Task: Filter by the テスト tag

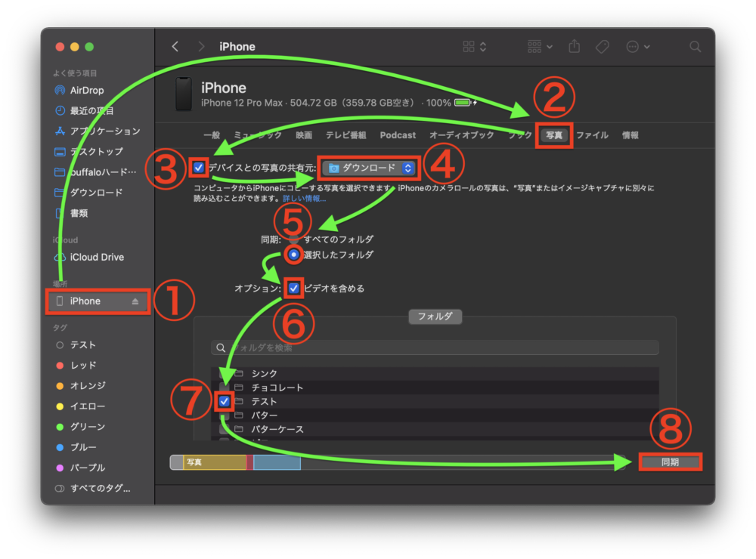Action: 76,345
